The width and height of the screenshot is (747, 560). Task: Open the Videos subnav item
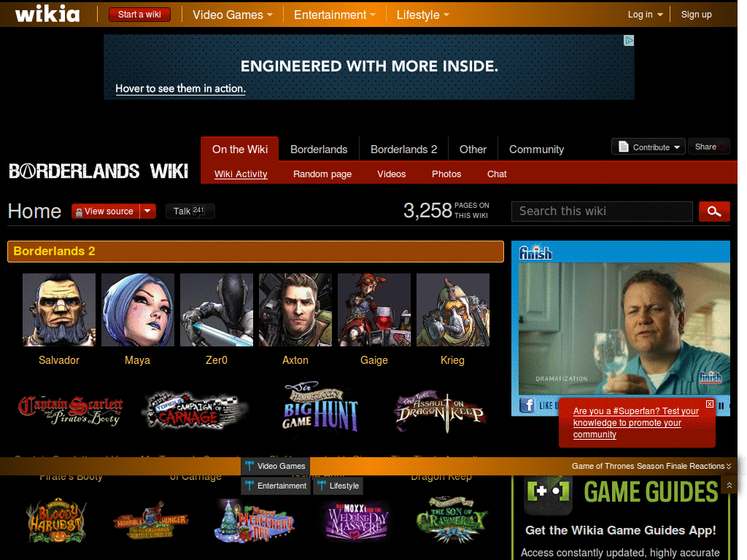[x=391, y=174]
